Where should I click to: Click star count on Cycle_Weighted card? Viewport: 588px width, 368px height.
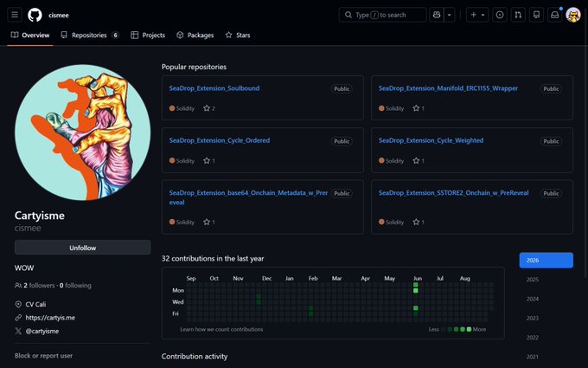point(419,161)
